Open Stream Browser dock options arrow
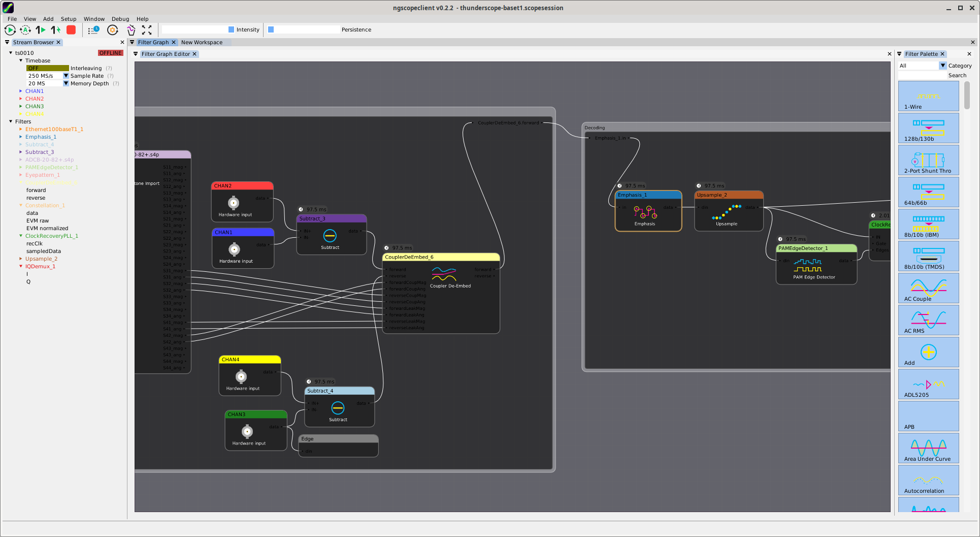This screenshot has height=537, width=980. coord(7,42)
